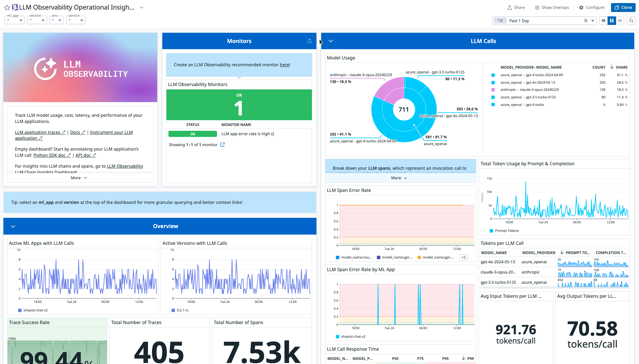Fast-forward the dashboard time window
The width and height of the screenshot is (639, 364).
pos(620,20)
